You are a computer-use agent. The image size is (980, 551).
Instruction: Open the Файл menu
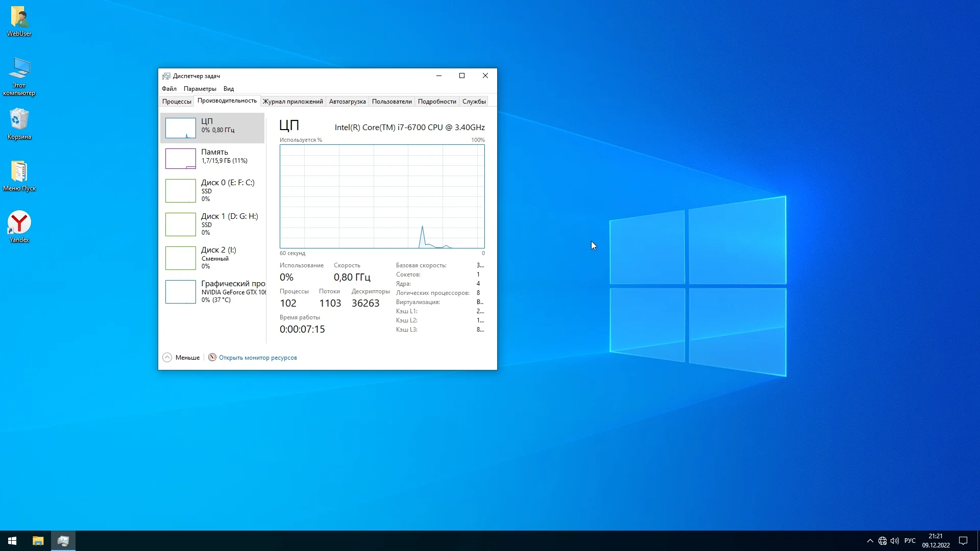[x=169, y=89]
